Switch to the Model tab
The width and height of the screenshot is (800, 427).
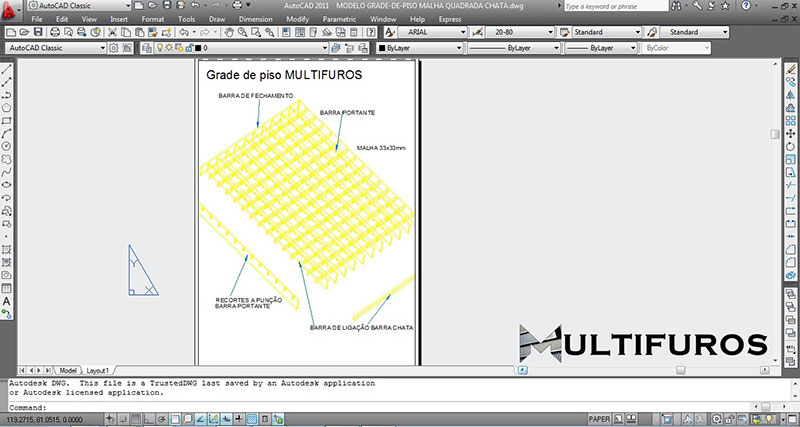tap(68, 370)
